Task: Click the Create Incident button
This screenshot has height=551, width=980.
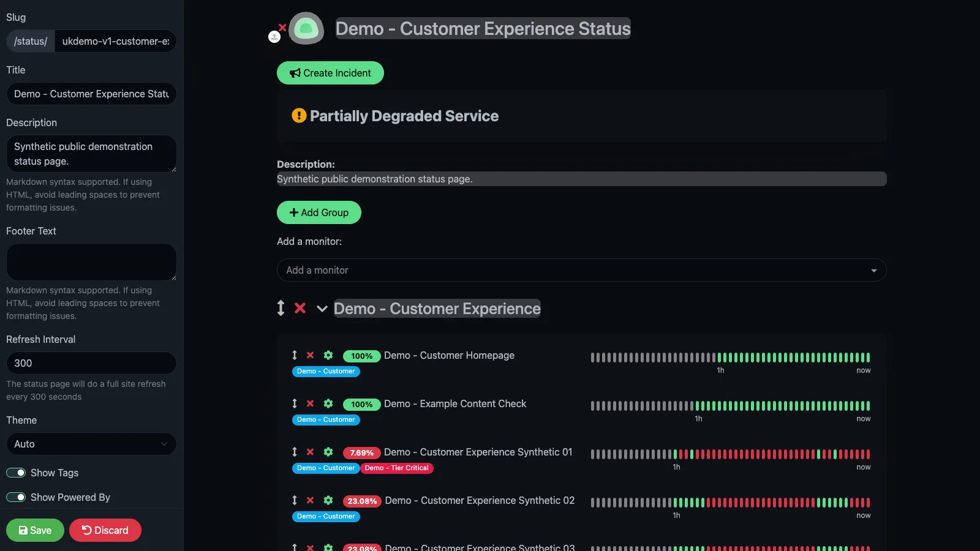Action: pyautogui.click(x=330, y=73)
